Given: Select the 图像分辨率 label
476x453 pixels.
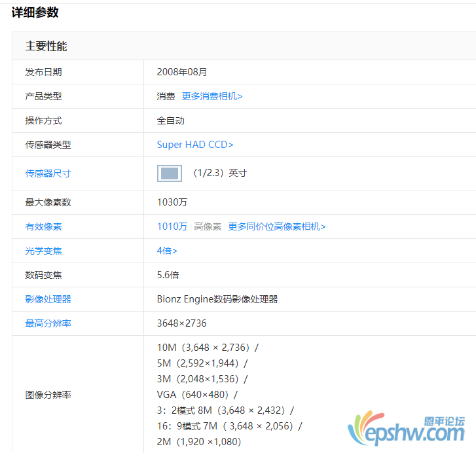Looking at the screenshot, I should coord(48,395).
